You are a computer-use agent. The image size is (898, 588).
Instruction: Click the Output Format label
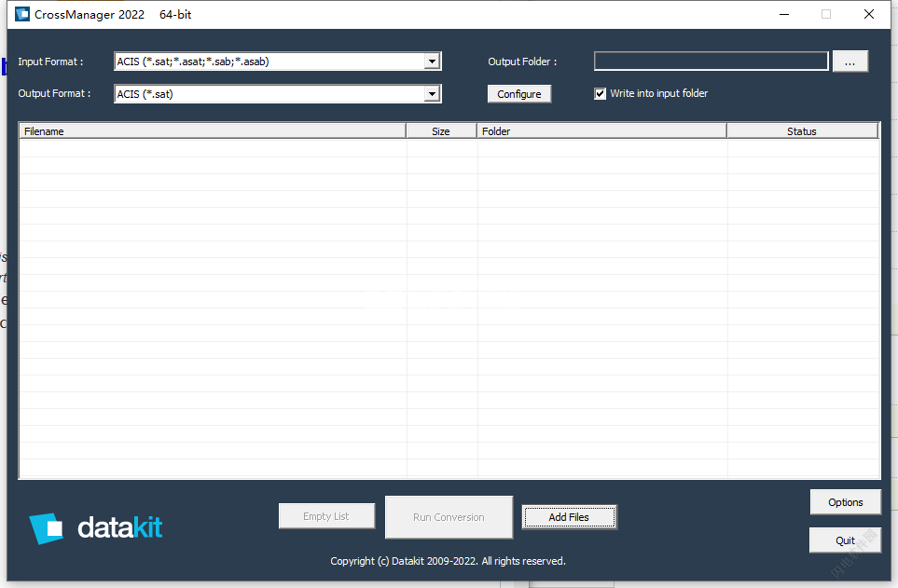click(54, 93)
